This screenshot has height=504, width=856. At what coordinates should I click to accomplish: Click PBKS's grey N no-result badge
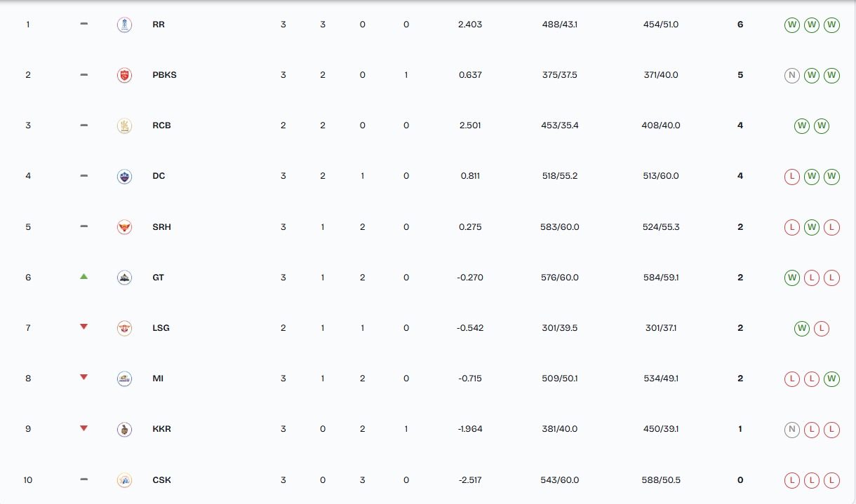pyautogui.click(x=792, y=75)
